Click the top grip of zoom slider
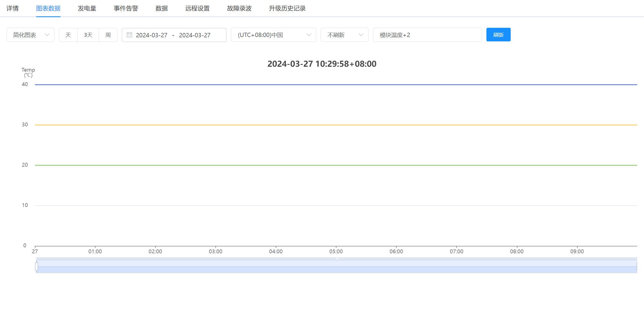This screenshot has height=314, width=644. pos(337,259)
